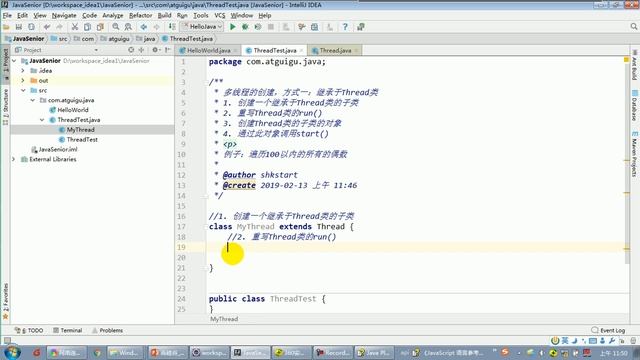Viewport: 640px width, 360px height.
Task: Click the Forward navigation arrow
Action: (x=156, y=27)
